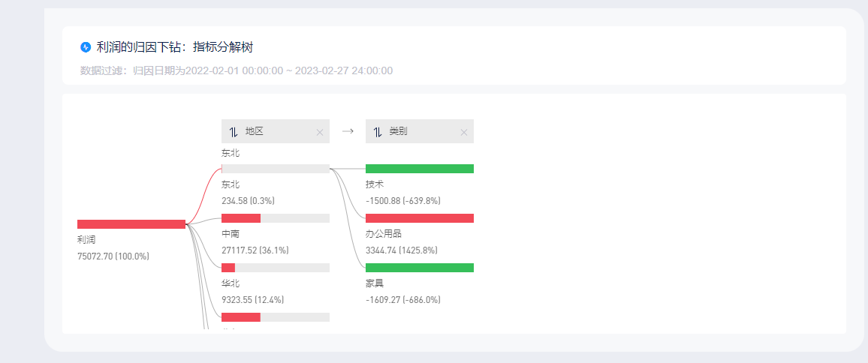This screenshot has height=363, width=868.
Task: Click arrow between 地区 and 类别
Action: [x=347, y=131]
